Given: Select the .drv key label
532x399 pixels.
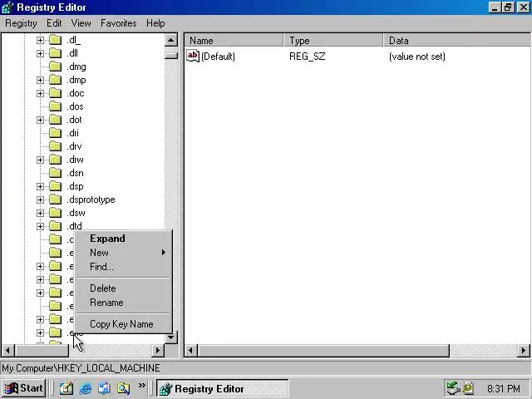Looking at the screenshot, I should (x=74, y=146).
